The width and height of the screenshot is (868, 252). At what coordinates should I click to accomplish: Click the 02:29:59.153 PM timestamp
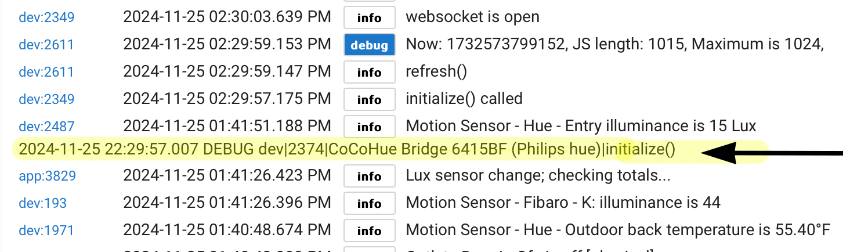pyautogui.click(x=227, y=45)
